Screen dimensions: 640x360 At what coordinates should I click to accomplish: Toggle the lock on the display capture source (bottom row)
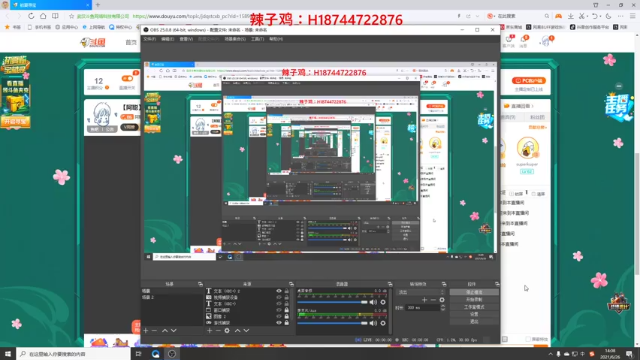(x=287, y=323)
